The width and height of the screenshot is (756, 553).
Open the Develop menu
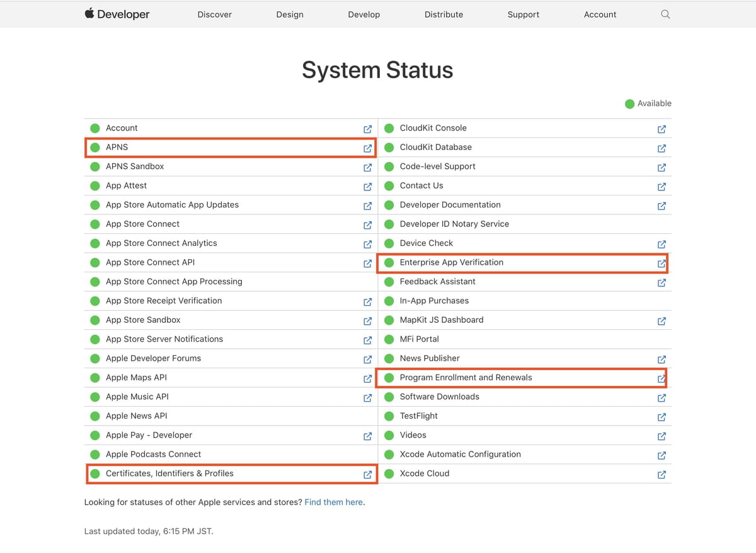pyautogui.click(x=364, y=15)
